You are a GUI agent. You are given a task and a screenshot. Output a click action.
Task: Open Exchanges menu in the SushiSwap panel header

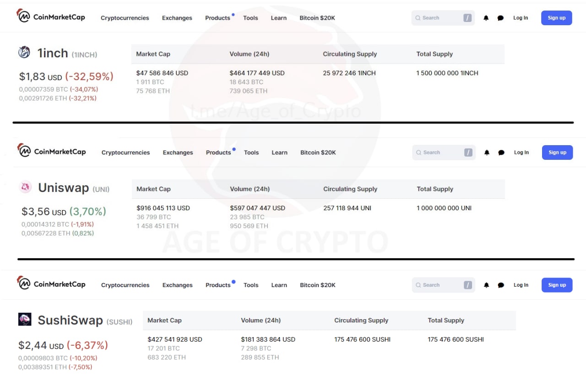pos(178,285)
